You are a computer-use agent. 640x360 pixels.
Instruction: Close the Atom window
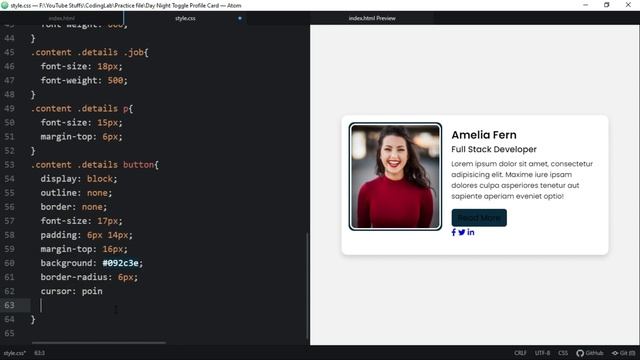click(x=628, y=5)
